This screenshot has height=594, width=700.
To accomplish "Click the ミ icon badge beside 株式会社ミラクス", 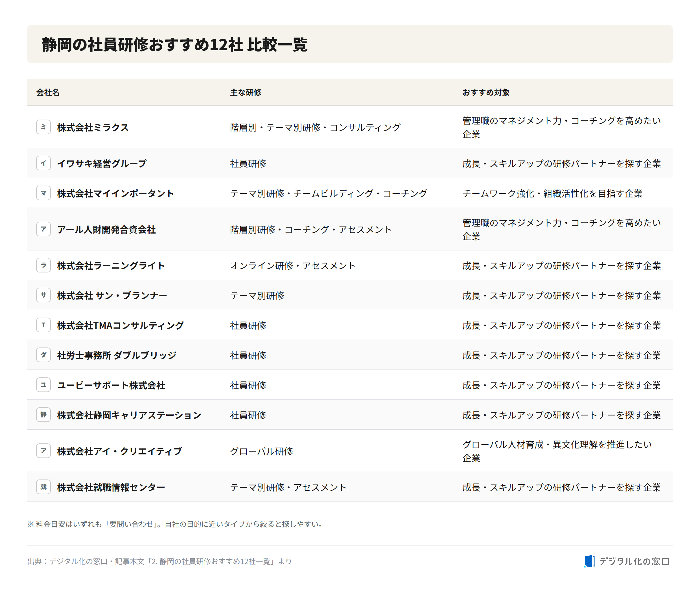I will 43,127.
